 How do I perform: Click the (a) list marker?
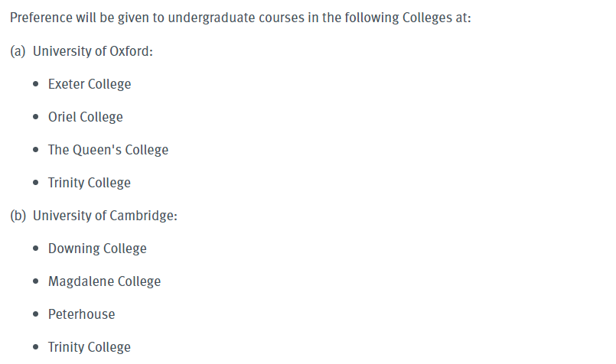18,51
